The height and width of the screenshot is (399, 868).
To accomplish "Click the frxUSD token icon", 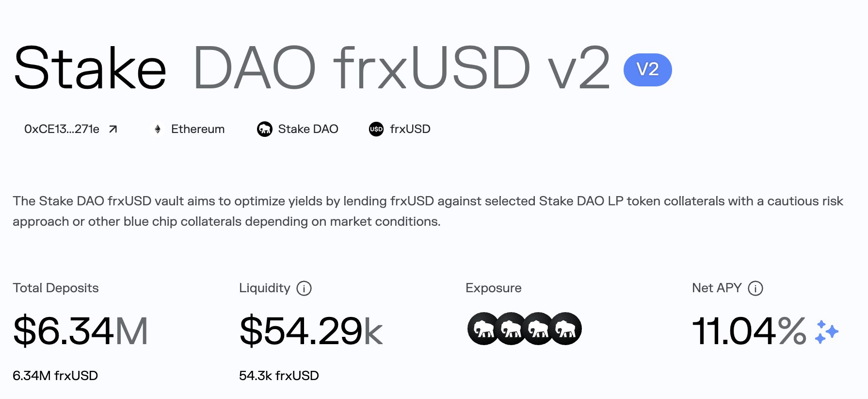I will [x=376, y=129].
